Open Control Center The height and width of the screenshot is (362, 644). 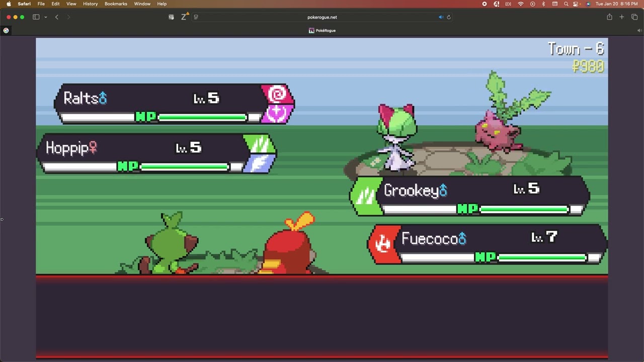coord(577,4)
